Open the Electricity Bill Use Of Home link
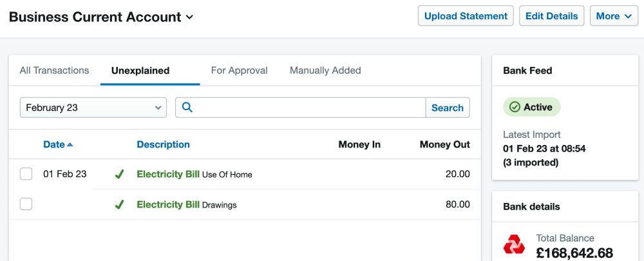Image resolution: width=644 pixels, height=261 pixels. (x=168, y=174)
